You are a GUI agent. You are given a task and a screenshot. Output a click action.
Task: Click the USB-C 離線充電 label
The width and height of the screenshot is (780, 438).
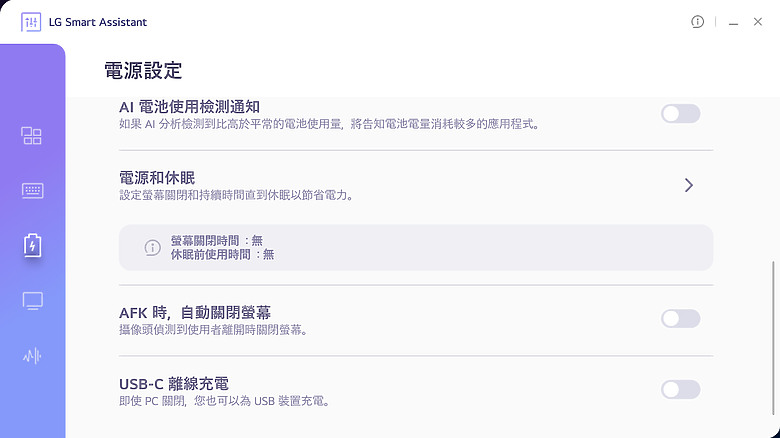click(174, 384)
